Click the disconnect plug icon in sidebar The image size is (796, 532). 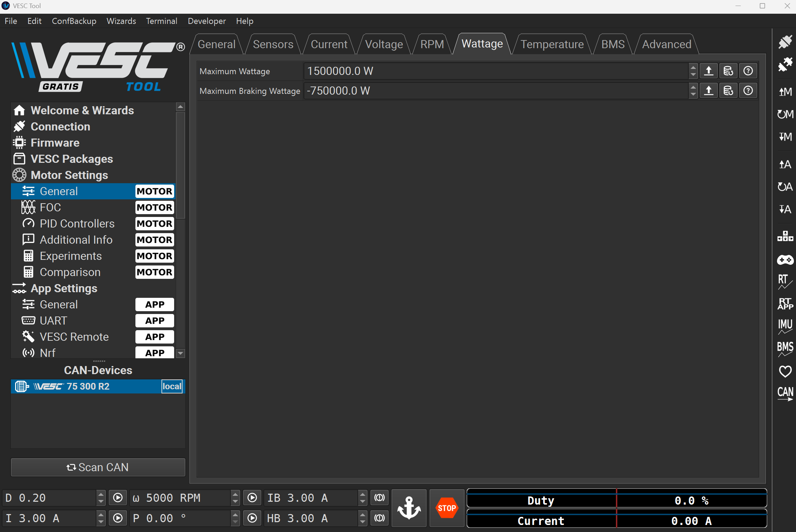[x=785, y=64]
